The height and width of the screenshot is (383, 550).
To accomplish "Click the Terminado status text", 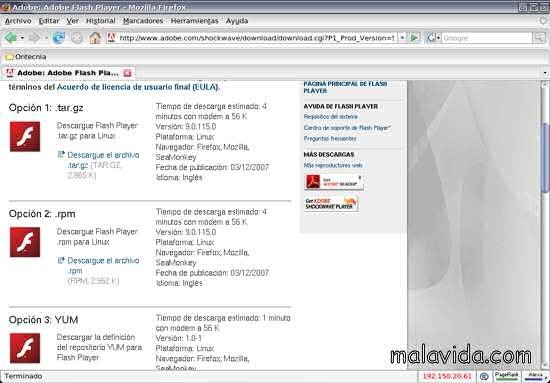I will click(x=23, y=376).
